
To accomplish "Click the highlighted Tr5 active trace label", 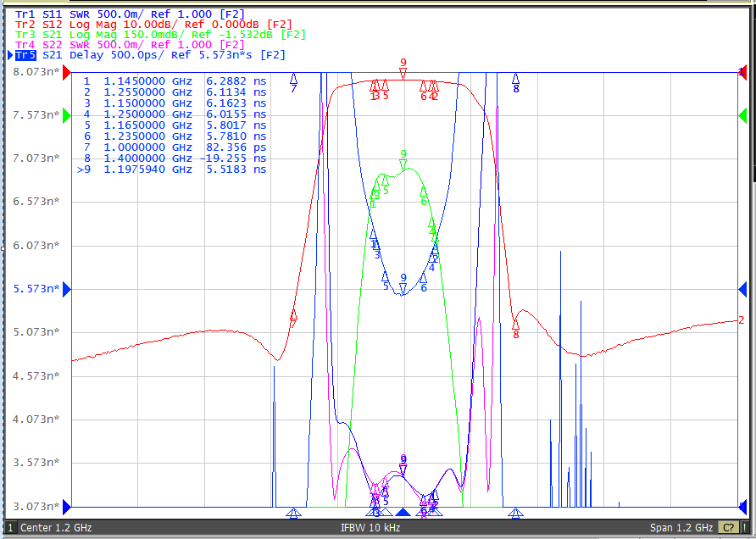I will pyautogui.click(x=25, y=55).
